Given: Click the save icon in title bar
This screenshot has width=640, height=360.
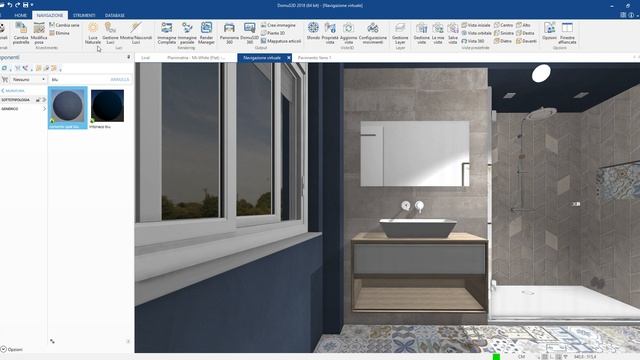Looking at the screenshot, I should [25, 5].
